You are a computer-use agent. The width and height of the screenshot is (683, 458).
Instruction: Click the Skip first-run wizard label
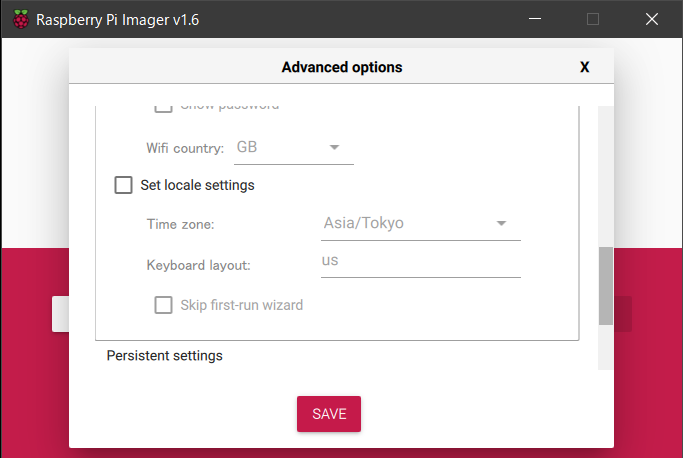[242, 305]
